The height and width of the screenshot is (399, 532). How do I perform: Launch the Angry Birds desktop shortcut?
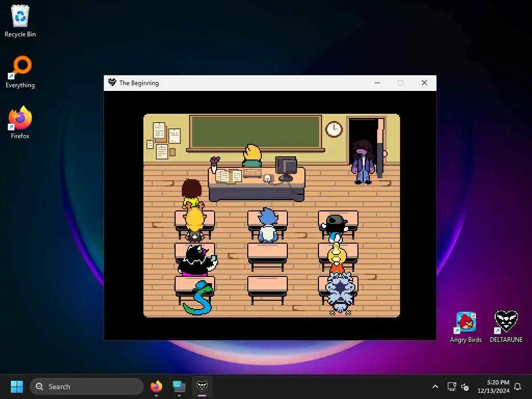point(466,327)
